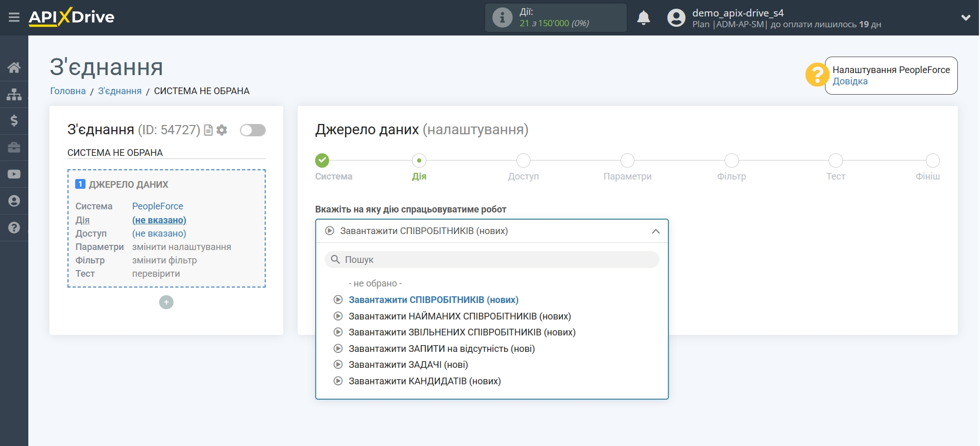Open the home sidebar icon
The image size is (980, 446).
pos(14,67)
